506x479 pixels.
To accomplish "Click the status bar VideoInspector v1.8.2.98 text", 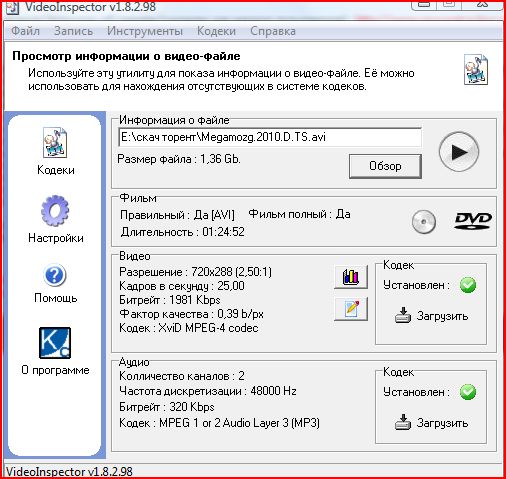I will pos(69,472).
